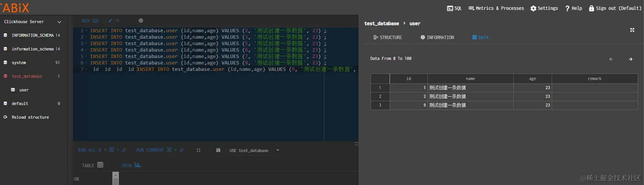Open the SQL editor from top bar
This screenshot has height=185, width=644.
[x=454, y=8]
